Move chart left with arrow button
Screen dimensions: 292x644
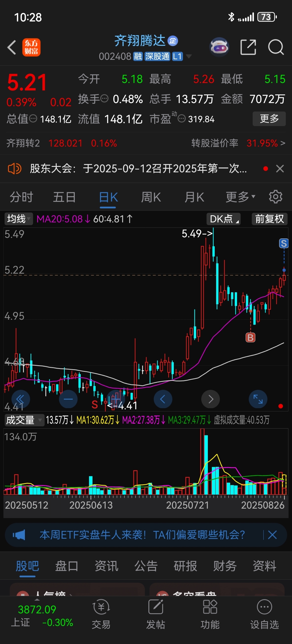click(163, 399)
